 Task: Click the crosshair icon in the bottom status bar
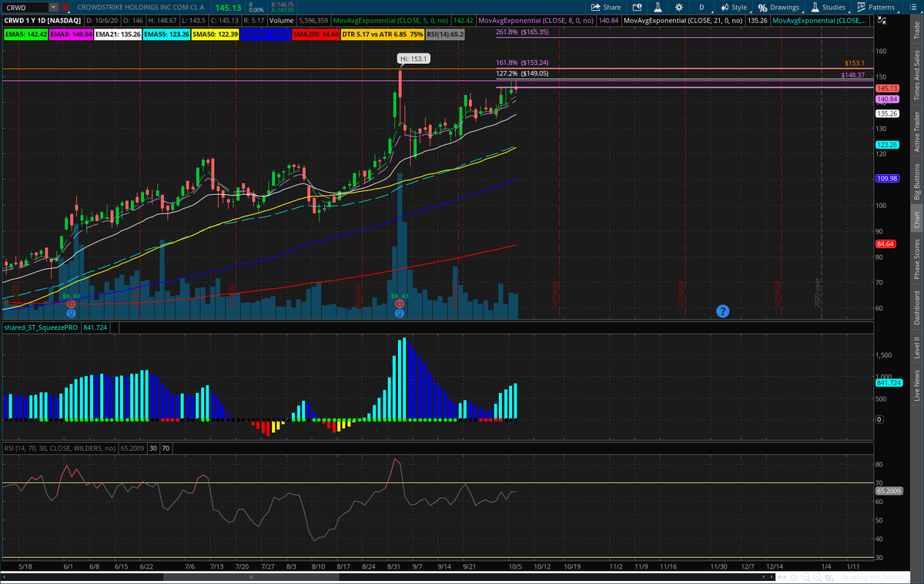click(x=795, y=577)
